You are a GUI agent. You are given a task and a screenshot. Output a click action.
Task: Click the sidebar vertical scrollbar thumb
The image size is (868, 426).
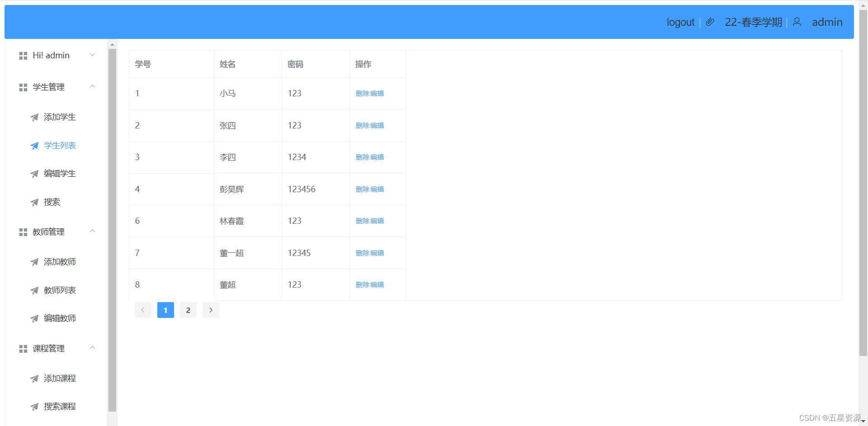coord(112,230)
